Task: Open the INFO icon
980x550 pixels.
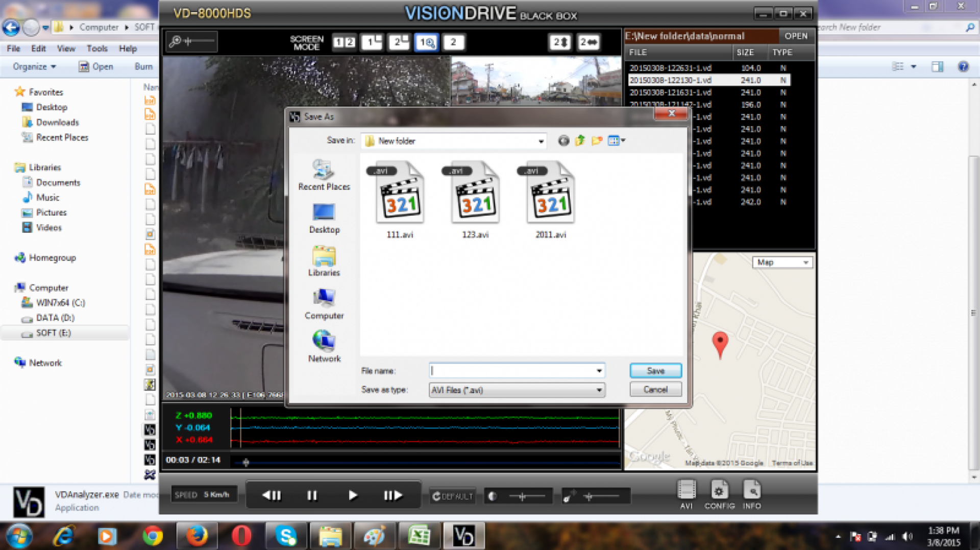Action: tap(751, 494)
